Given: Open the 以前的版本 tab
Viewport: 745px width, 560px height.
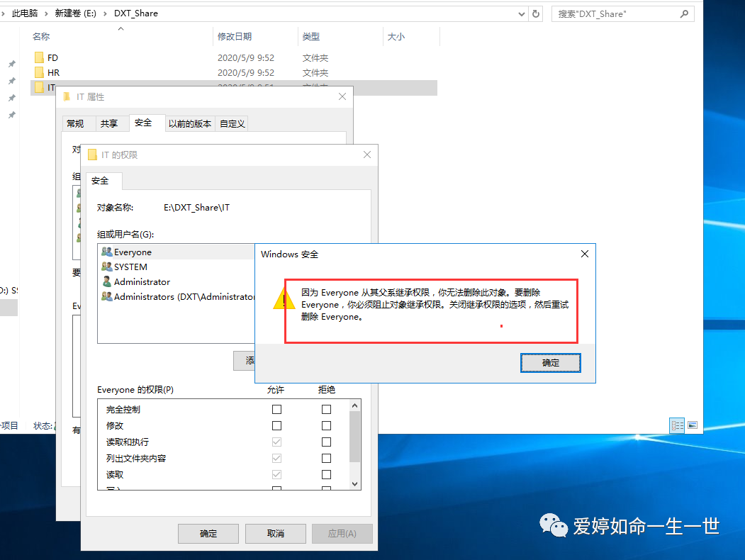Looking at the screenshot, I should [189, 123].
